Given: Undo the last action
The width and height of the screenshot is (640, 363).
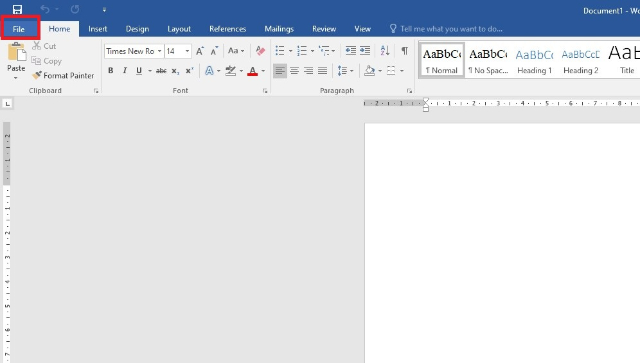Looking at the screenshot, I should pos(45,9).
